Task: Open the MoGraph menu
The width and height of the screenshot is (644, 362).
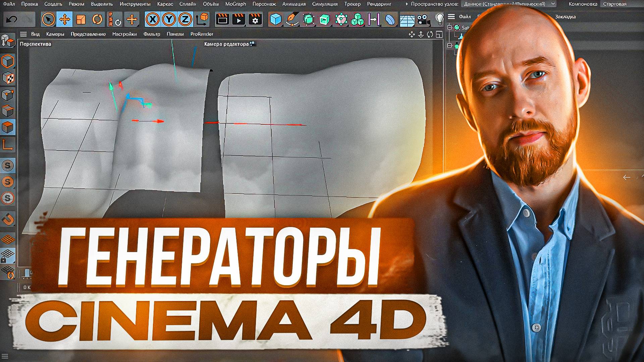Action: [235, 4]
